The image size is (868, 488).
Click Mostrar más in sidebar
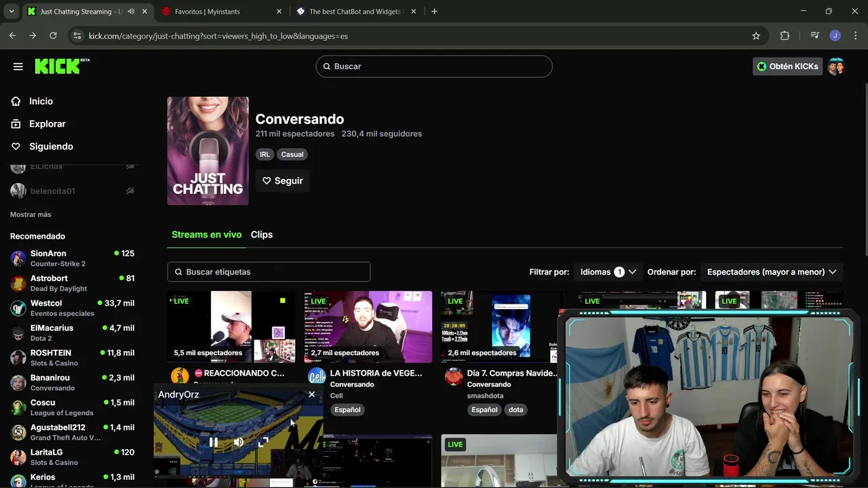(x=31, y=214)
